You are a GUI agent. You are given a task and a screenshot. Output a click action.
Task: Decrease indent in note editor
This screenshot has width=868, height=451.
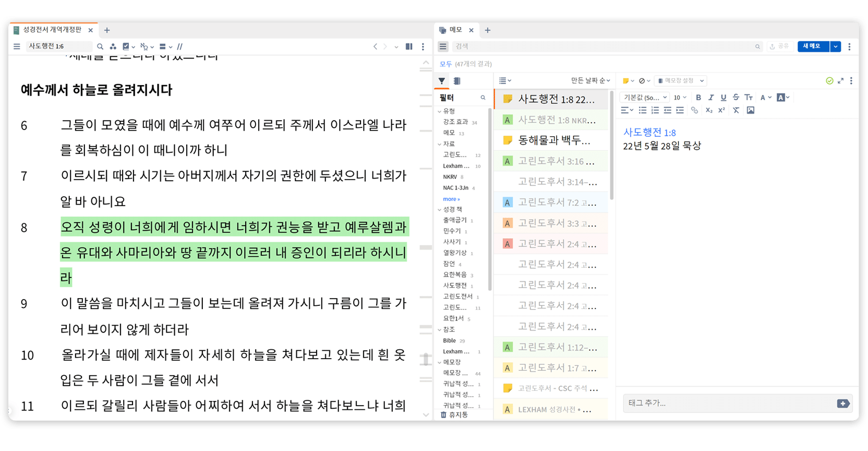[667, 110]
